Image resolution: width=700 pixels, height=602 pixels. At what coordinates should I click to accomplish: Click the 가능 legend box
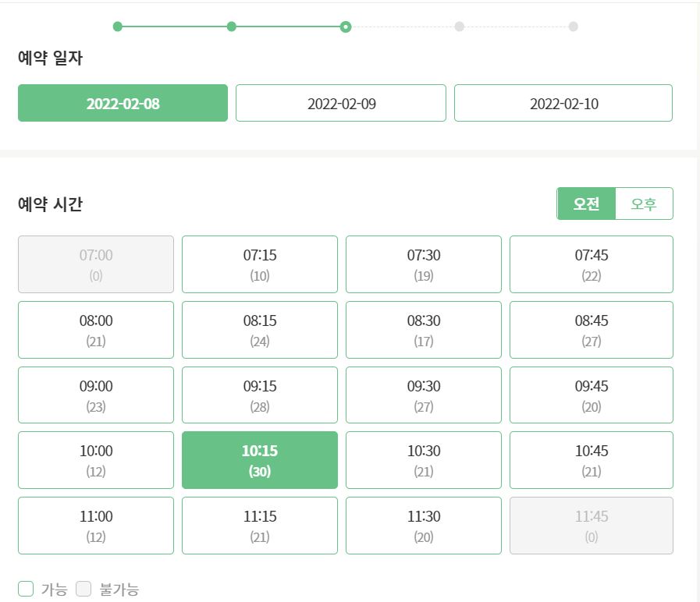click(26, 589)
